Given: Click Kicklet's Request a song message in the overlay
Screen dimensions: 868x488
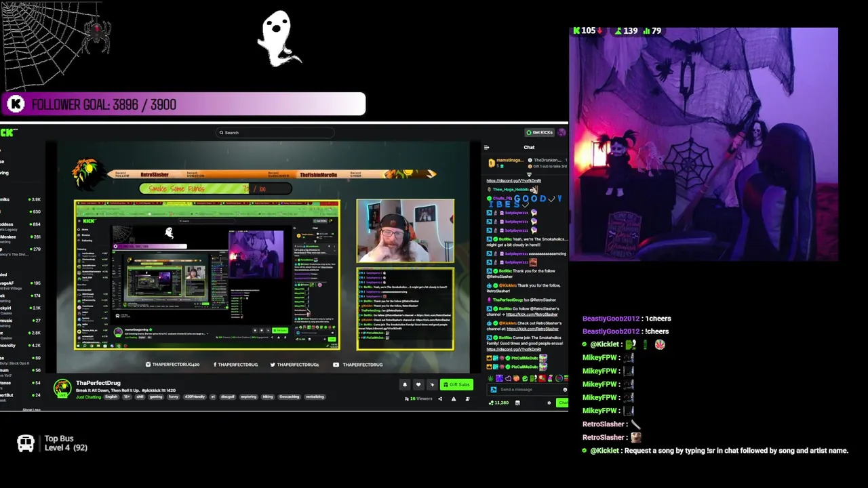Looking at the screenshot, I should click(715, 451).
